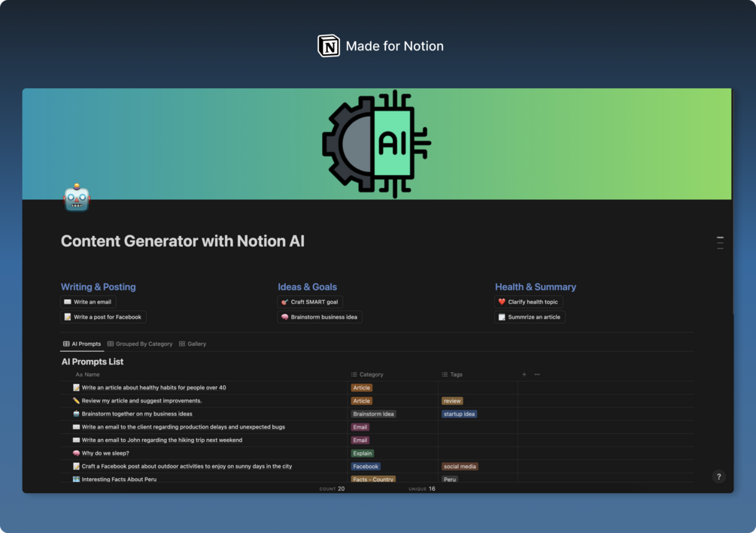Click the Facebook category tag
Image resolution: width=756 pixels, height=533 pixels.
[x=366, y=467]
